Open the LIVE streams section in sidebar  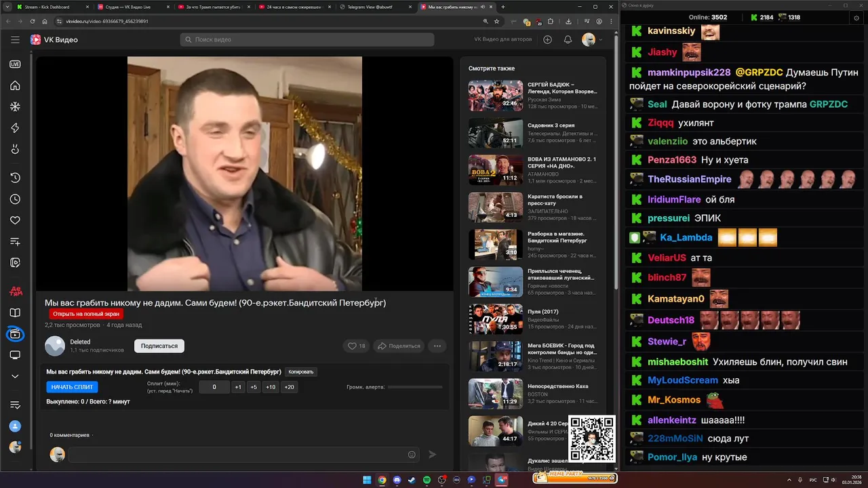coord(15,64)
